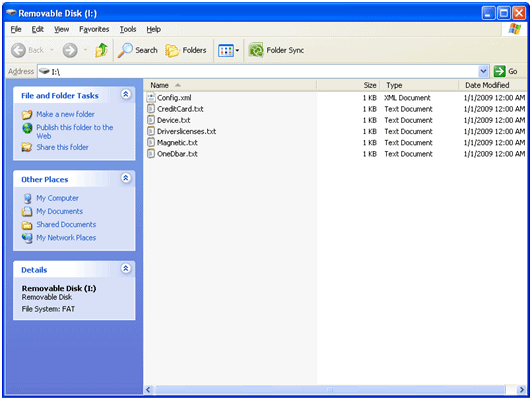Open the Tools menu

(x=128, y=30)
